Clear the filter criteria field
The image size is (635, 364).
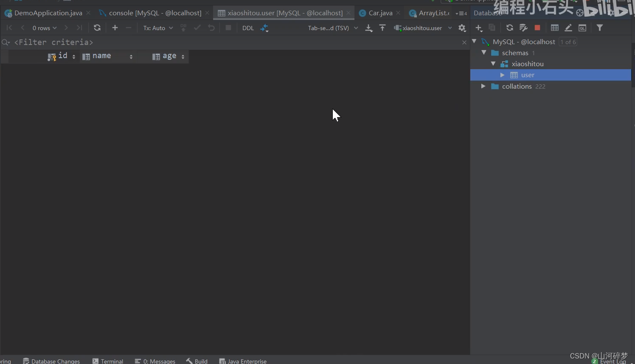coord(464,42)
